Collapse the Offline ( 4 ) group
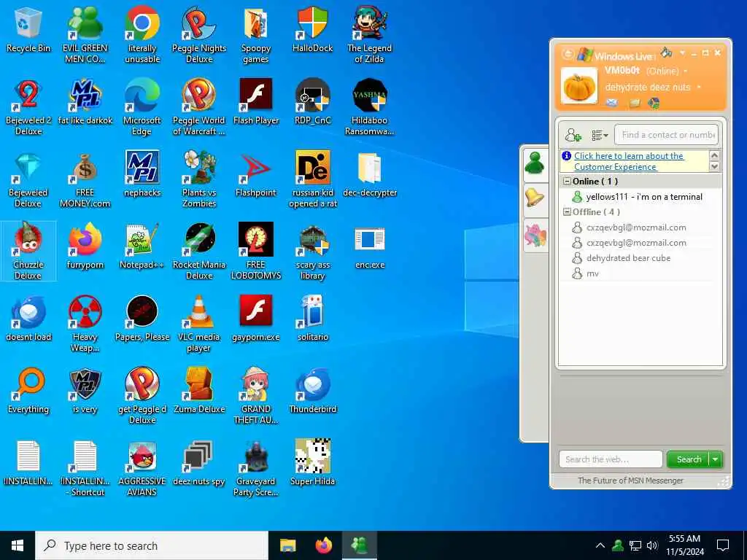Screen dimensions: 747x560 567,211
